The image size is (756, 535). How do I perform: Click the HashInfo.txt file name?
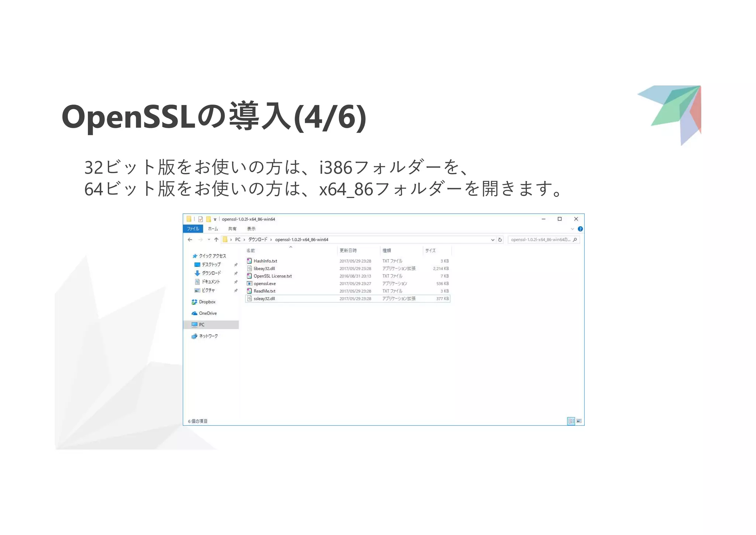click(x=265, y=261)
